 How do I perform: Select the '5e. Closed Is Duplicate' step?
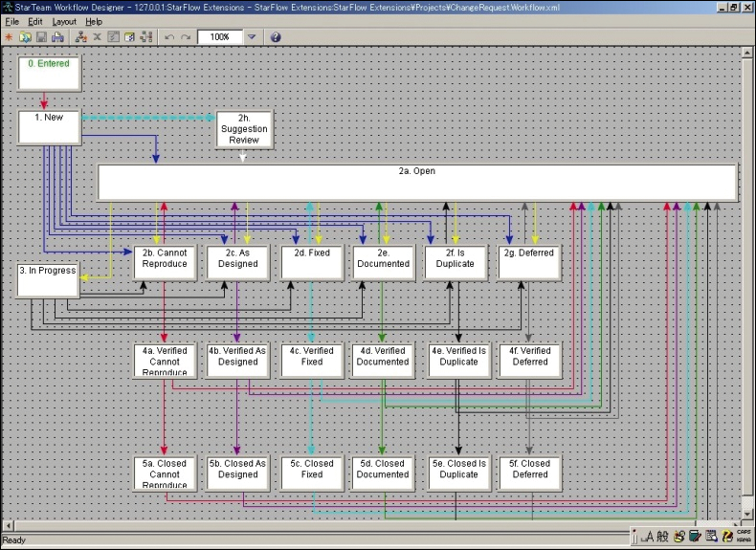(458, 473)
